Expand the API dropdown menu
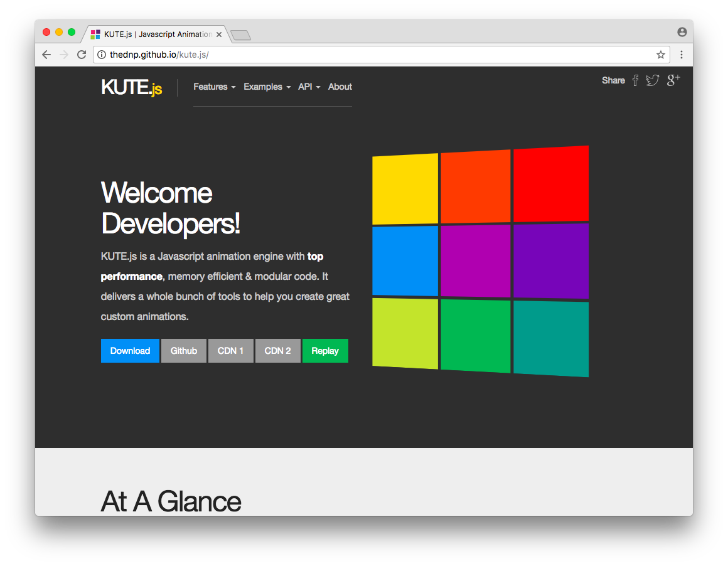This screenshot has width=728, height=566. pyautogui.click(x=309, y=87)
